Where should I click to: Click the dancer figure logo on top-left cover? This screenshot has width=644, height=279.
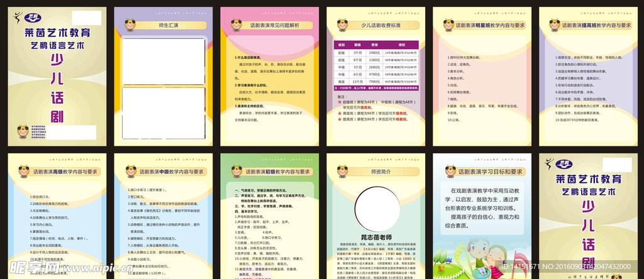[18, 18]
